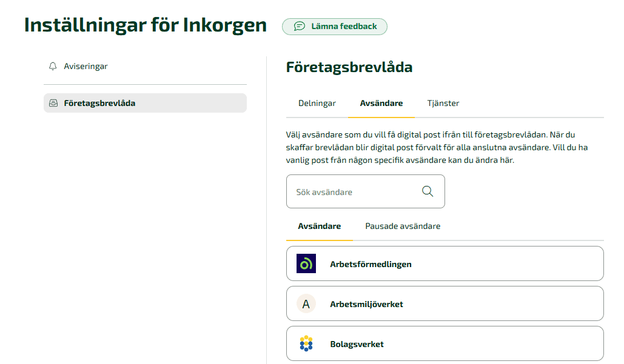Click the Inställningar för Inkorgen heading
The height and width of the screenshot is (364, 624).
(144, 25)
